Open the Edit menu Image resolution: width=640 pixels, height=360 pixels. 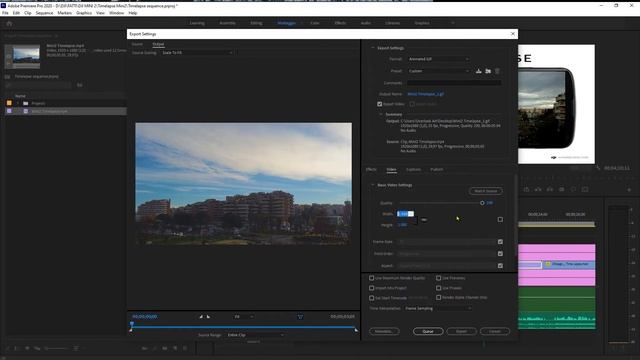pos(16,13)
